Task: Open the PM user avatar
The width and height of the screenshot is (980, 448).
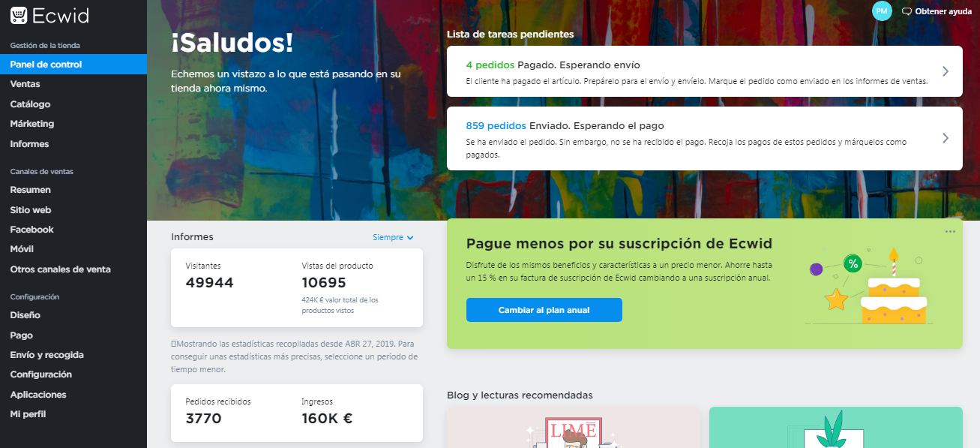Action: pos(882,11)
